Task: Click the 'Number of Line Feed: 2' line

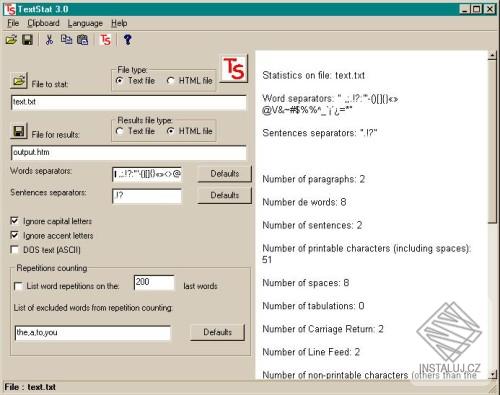Action: [311, 352]
